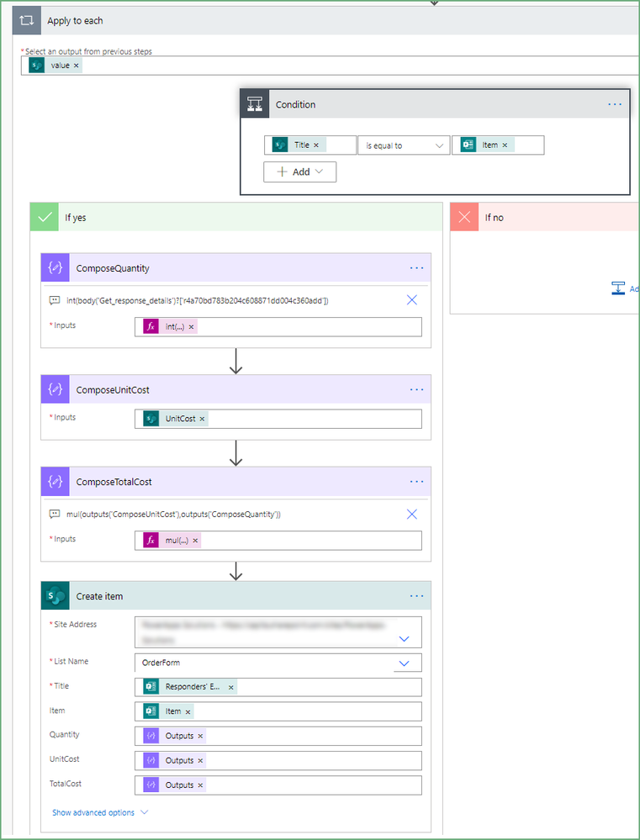
Task: Open ComposeTotalCost ellipsis menu
Action: [x=416, y=482]
